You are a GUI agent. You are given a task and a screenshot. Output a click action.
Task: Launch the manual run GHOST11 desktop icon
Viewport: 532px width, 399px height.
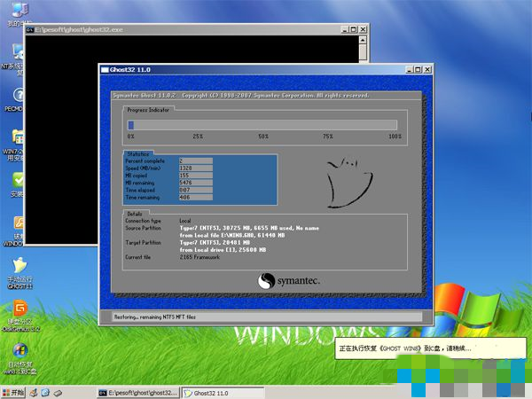point(18,266)
